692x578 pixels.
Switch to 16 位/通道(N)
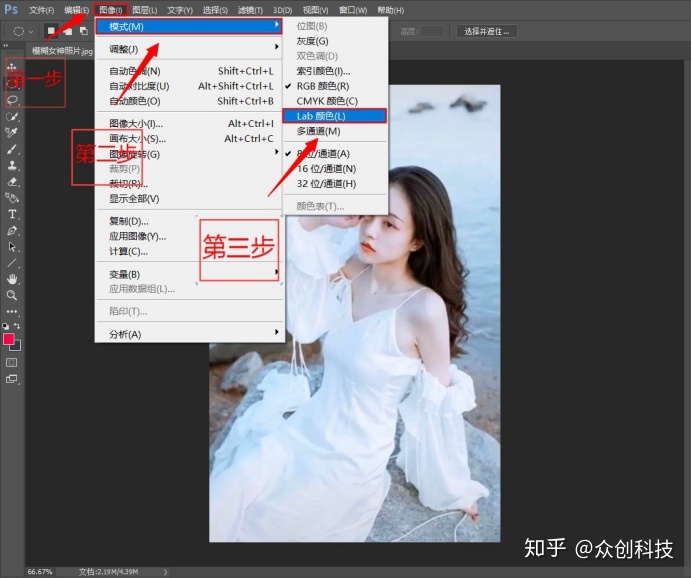pos(335,169)
